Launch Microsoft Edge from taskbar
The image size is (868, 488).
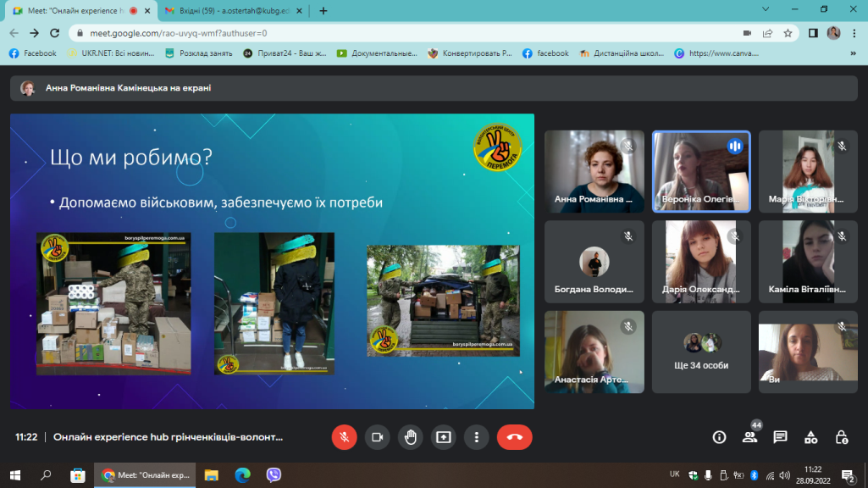point(242,475)
